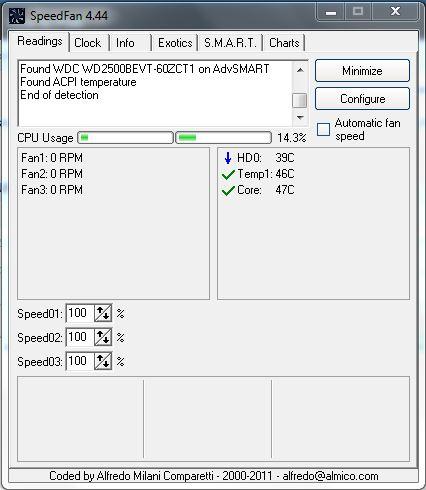
Task: Click the second CPU usage bar
Action: (x=223, y=137)
